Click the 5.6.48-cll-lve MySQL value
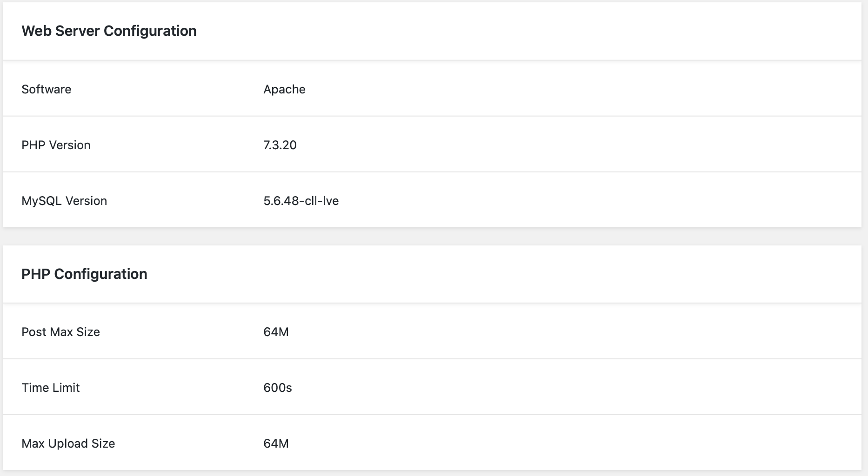 301,201
